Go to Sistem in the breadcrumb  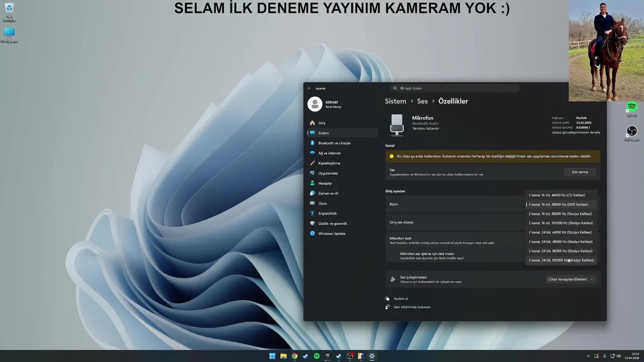click(395, 101)
